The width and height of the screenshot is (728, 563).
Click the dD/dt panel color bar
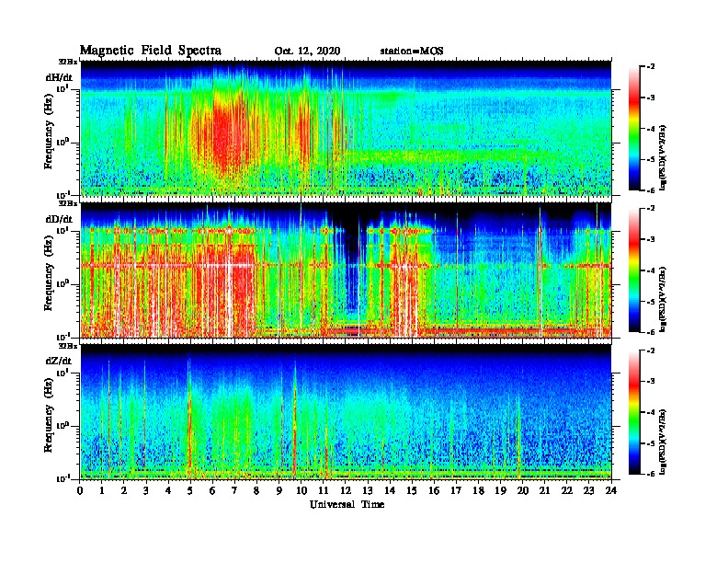(x=634, y=270)
